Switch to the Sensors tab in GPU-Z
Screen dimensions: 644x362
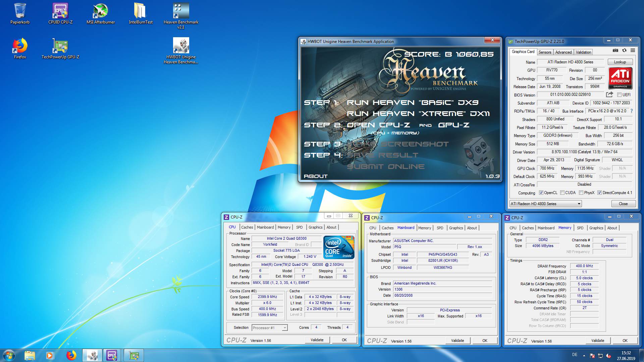click(545, 52)
